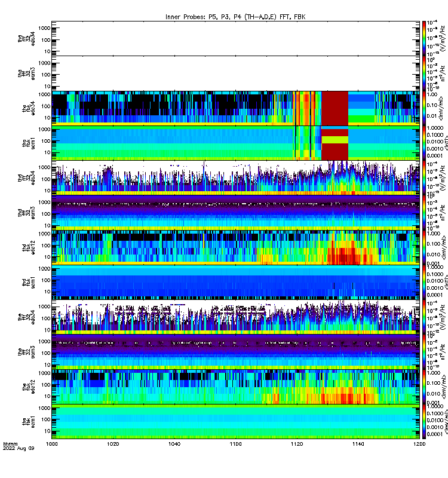Click the '1200' time tick label
This screenshot has height=478, width=448.
tap(419, 444)
